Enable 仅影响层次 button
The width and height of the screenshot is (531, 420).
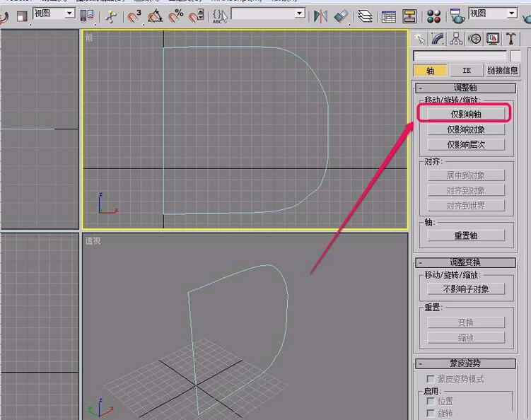[466, 145]
